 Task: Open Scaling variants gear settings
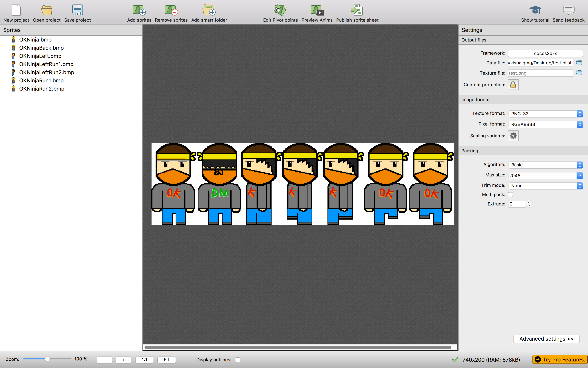tap(513, 136)
